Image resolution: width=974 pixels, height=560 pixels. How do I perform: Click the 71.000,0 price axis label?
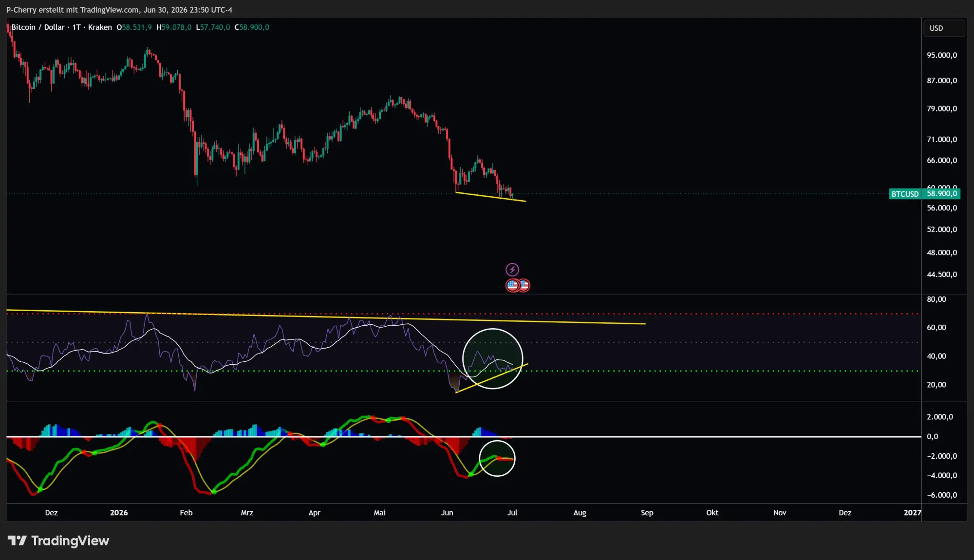point(941,140)
